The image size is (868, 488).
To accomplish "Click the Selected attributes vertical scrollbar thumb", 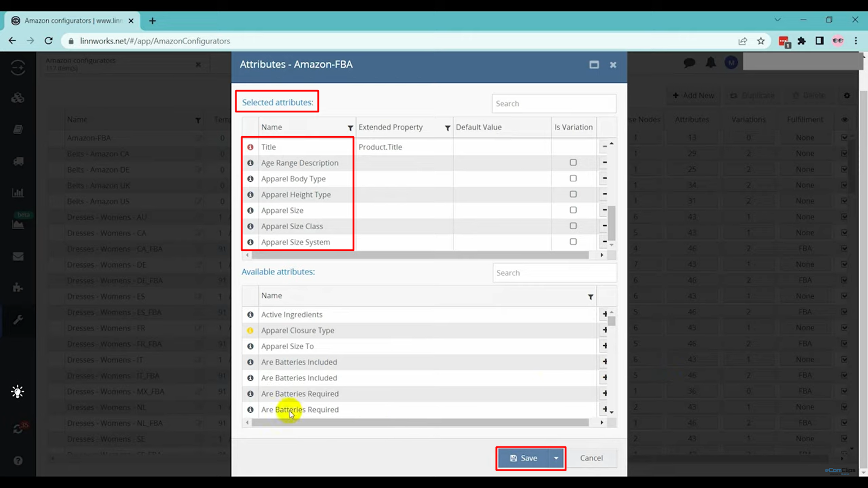I will pos(611,223).
